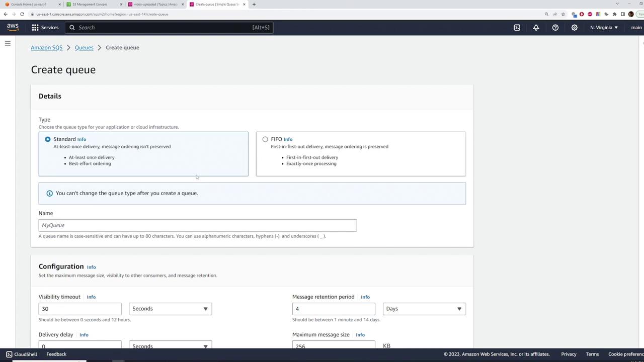Open the browser tab search chevron
This screenshot has width=644, height=362.
pyautogui.click(x=617, y=4)
